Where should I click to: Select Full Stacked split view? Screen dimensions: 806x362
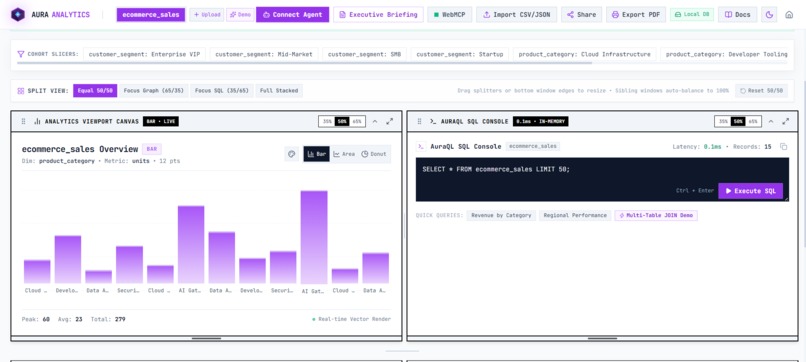click(279, 90)
